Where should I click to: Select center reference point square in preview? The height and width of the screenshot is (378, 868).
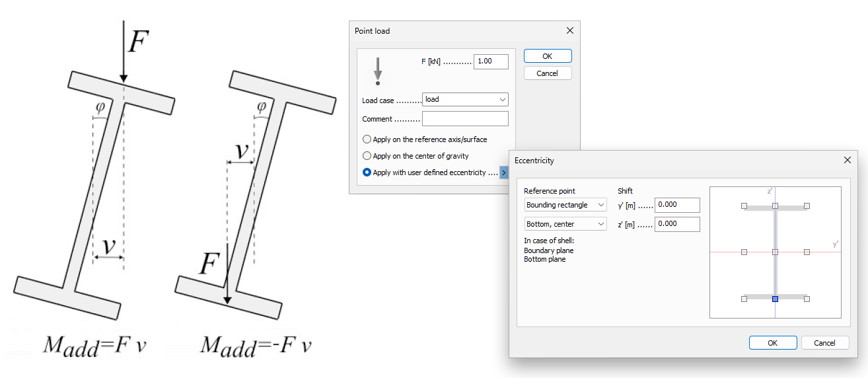[x=775, y=252]
